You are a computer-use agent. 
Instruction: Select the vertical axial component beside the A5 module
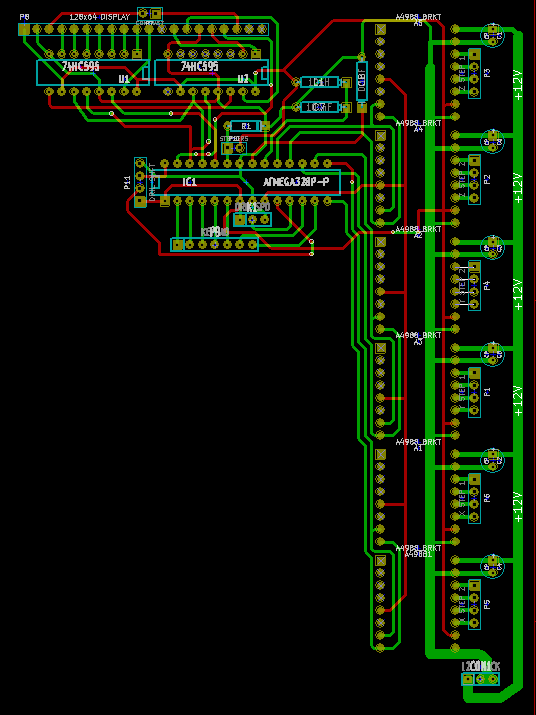click(362, 82)
